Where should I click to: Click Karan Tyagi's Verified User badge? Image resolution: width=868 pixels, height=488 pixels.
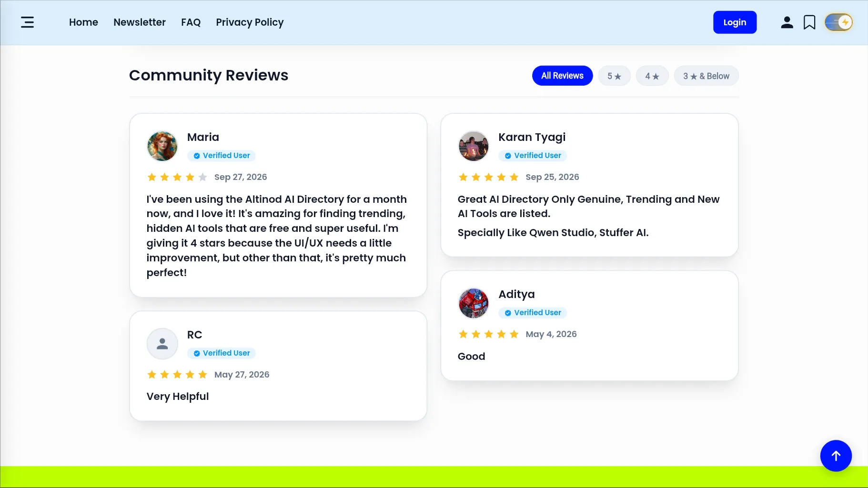point(533,156)
